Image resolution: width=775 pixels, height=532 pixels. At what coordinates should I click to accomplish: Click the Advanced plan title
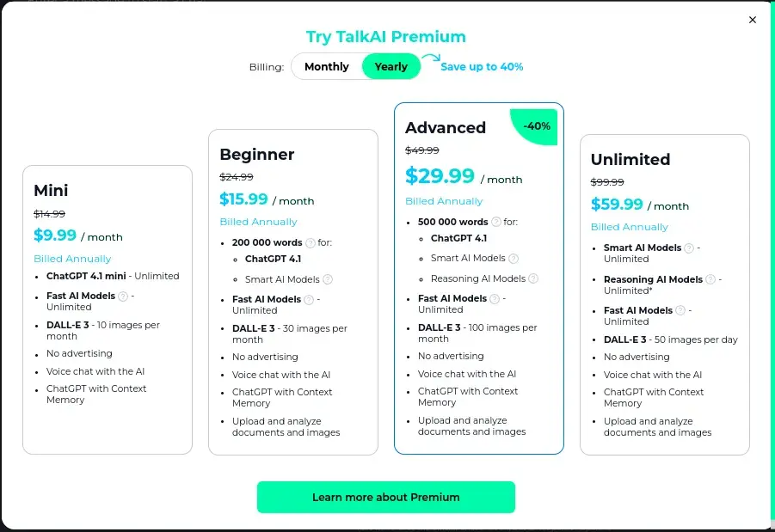(x=446, y=127)
